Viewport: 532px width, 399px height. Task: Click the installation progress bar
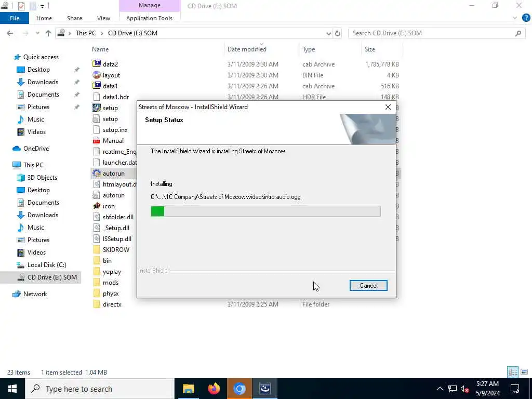pyautogui.click(x=265, y=211)
